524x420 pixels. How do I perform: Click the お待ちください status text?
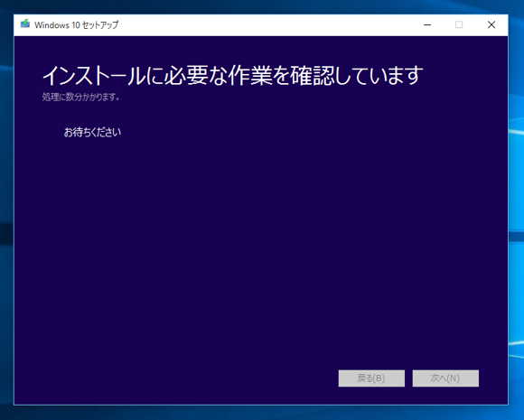pos(92,132)
